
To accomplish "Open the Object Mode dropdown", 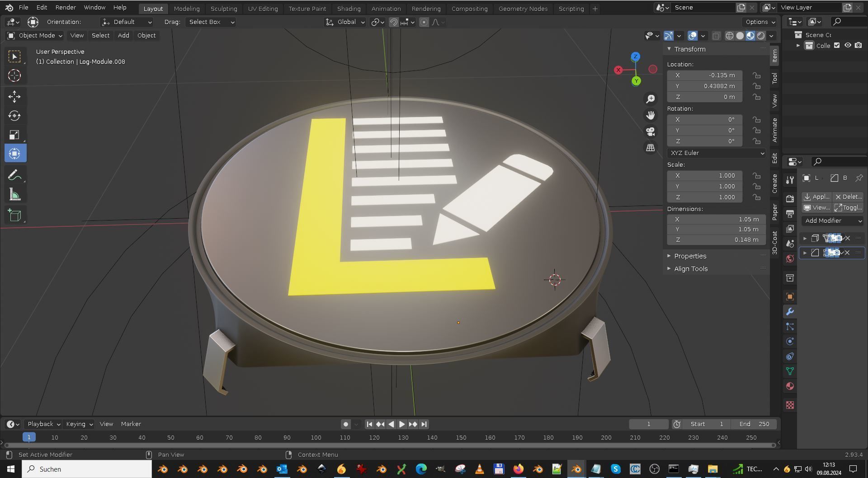I will [x=35, y=36].
